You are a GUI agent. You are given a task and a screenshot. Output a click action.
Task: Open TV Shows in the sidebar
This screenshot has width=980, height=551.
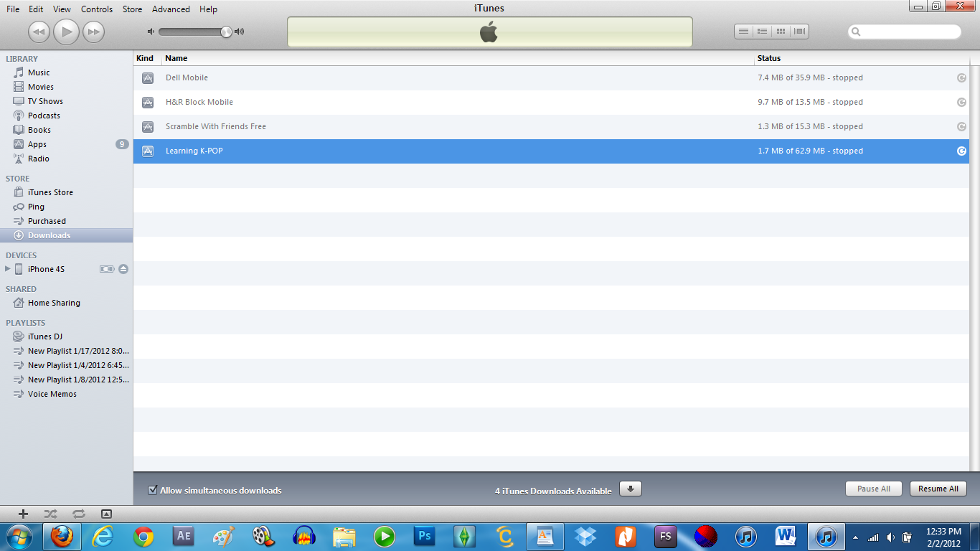click(x=45, y=101)
